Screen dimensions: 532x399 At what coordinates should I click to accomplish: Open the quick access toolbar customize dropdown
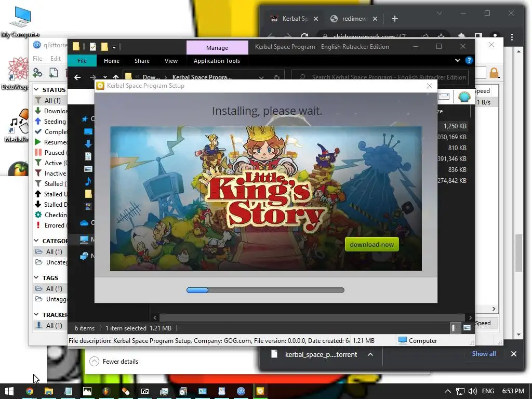tap(114, 47)
